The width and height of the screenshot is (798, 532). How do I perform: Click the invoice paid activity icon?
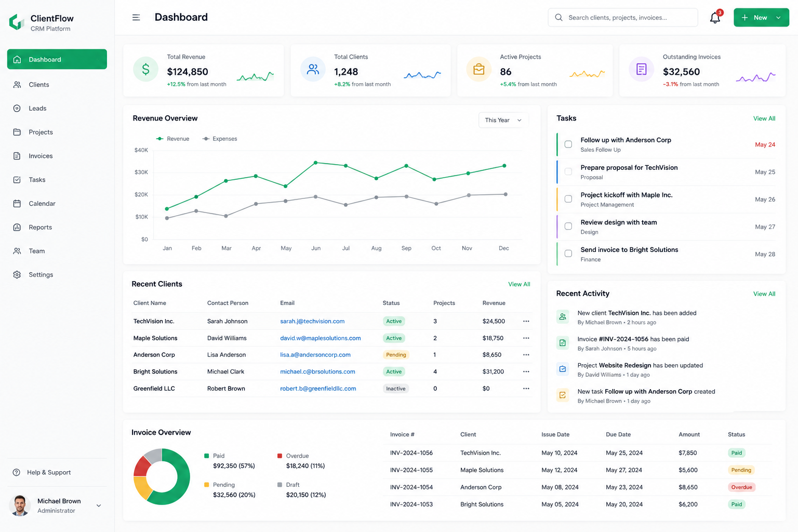coord(563,343)
